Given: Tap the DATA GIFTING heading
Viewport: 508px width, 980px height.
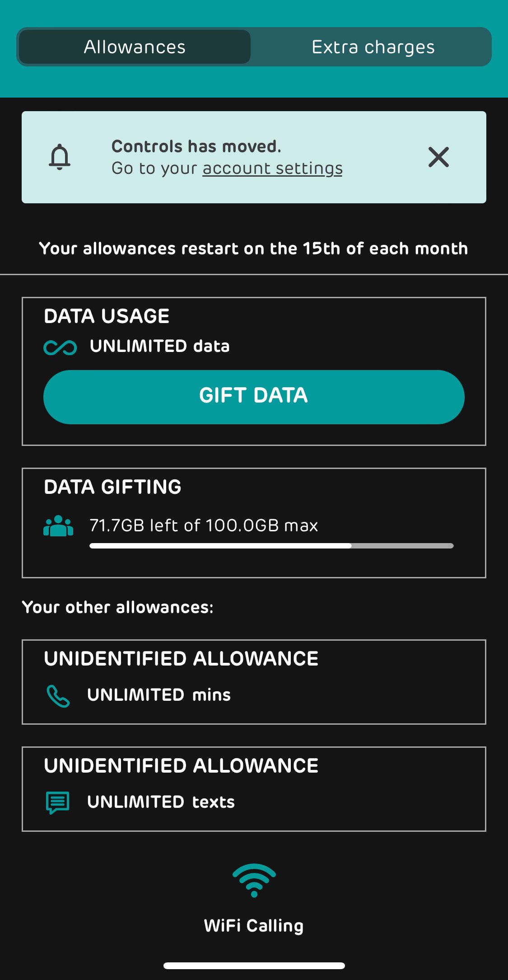Looking at the screenshot, I should [x=112, y=487].
